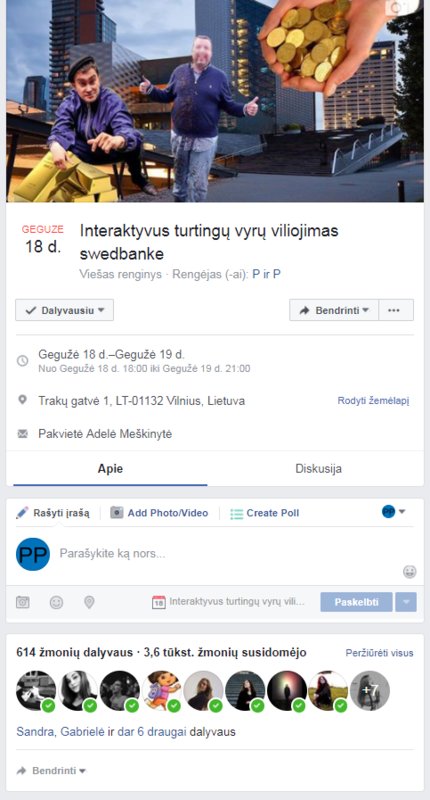
Task: Expand the PP posting identity selector
Action: click(393, 511)
